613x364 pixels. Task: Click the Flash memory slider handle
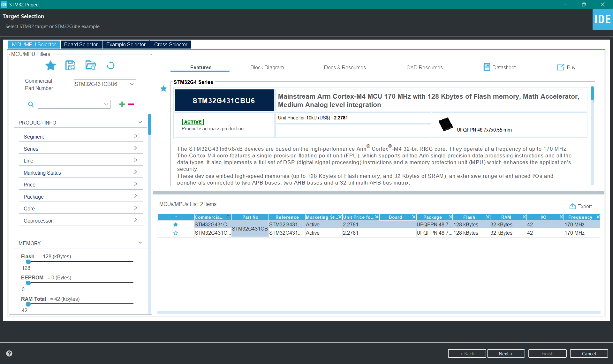(28, 262)
